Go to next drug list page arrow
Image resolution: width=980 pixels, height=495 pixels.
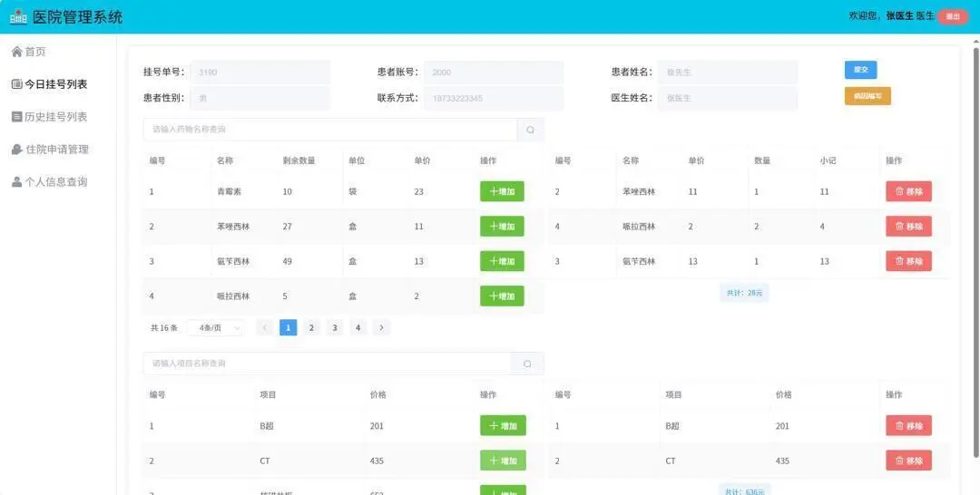click(x=381, y=327)
